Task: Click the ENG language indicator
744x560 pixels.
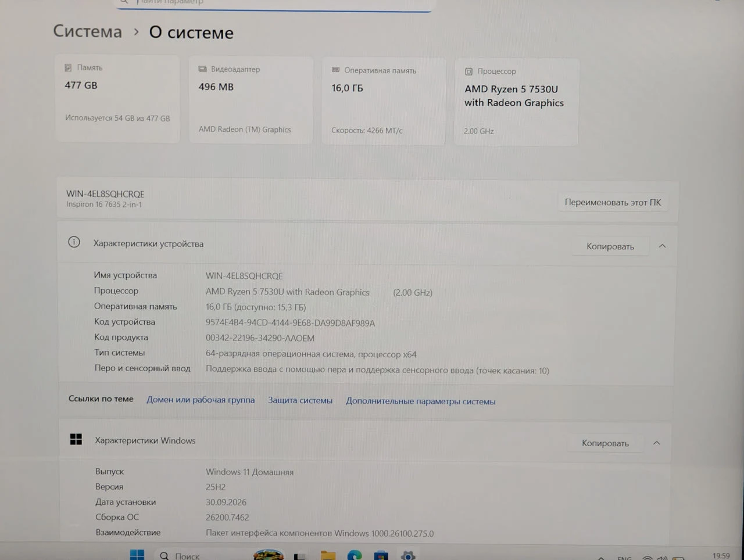Action: (x=624, y=558)
